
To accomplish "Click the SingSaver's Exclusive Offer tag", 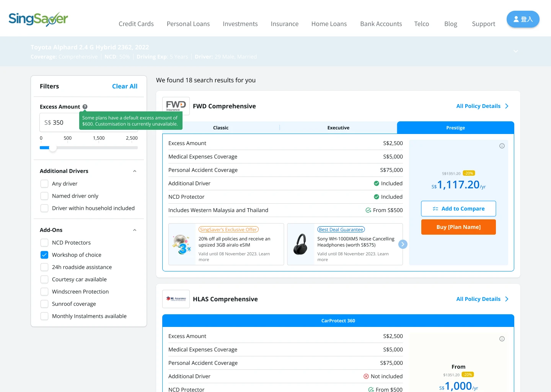I will tap(228, 230).
